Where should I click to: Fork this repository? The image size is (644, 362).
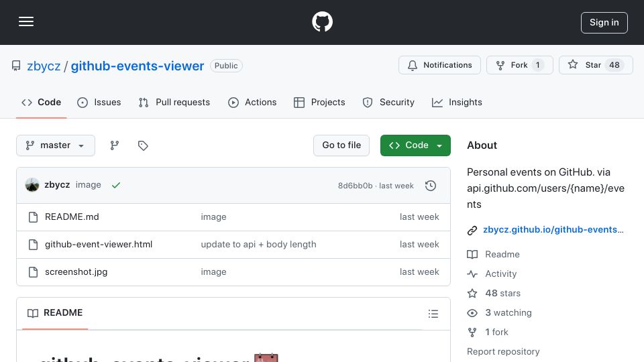[519, 65]
